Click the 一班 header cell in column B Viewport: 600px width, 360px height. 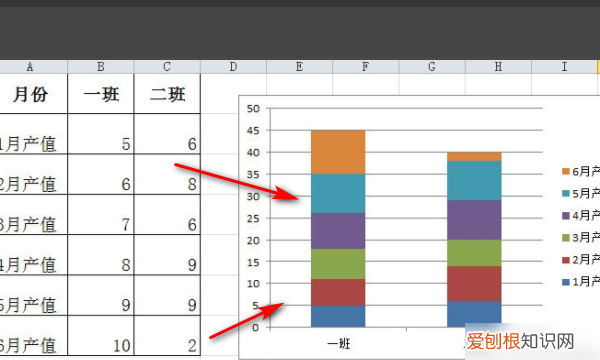[x=101, y=94]
